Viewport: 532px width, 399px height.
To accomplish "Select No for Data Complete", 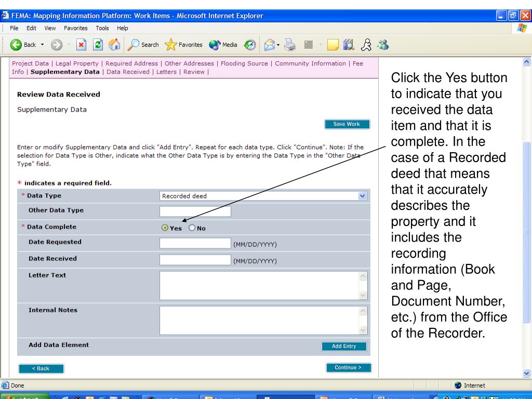I will tap(192, 228).
